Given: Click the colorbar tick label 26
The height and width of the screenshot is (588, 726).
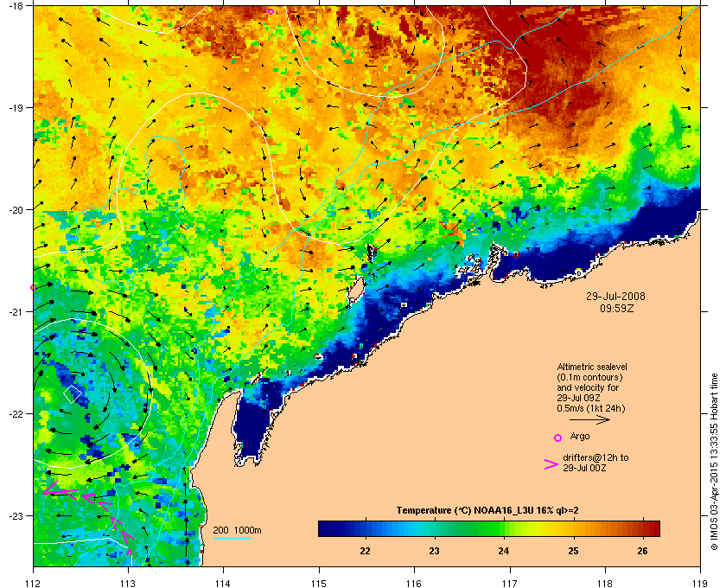Looking at the screenshot, I should (x=642, y=551).
